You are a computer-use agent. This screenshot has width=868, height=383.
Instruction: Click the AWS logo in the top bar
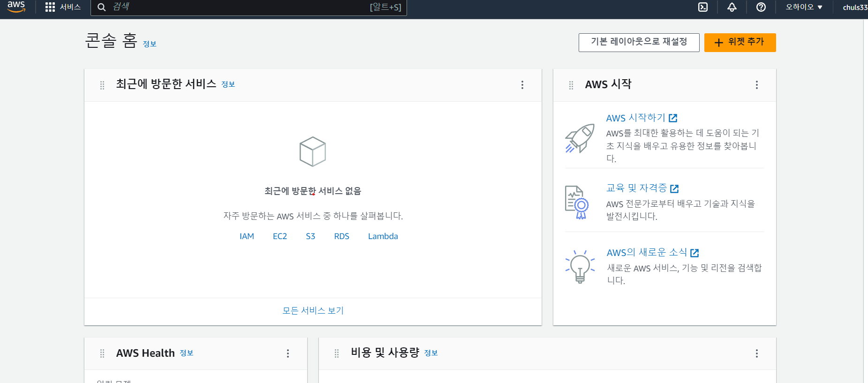click(x=16, y=7)
